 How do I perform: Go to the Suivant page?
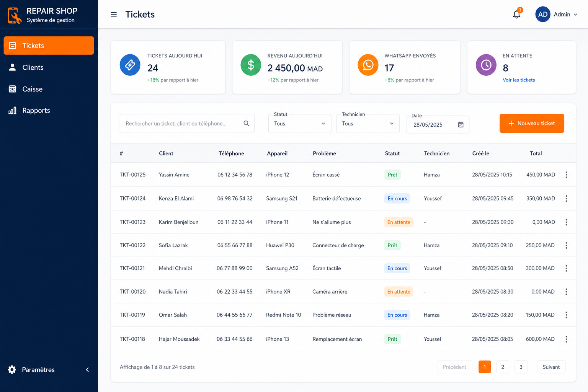coord(551,367)
